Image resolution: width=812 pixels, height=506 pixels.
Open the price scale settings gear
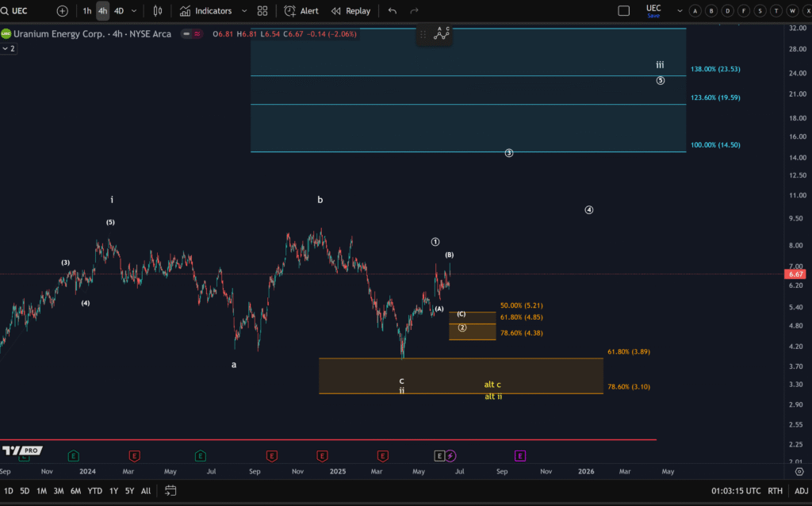(799, 472)
